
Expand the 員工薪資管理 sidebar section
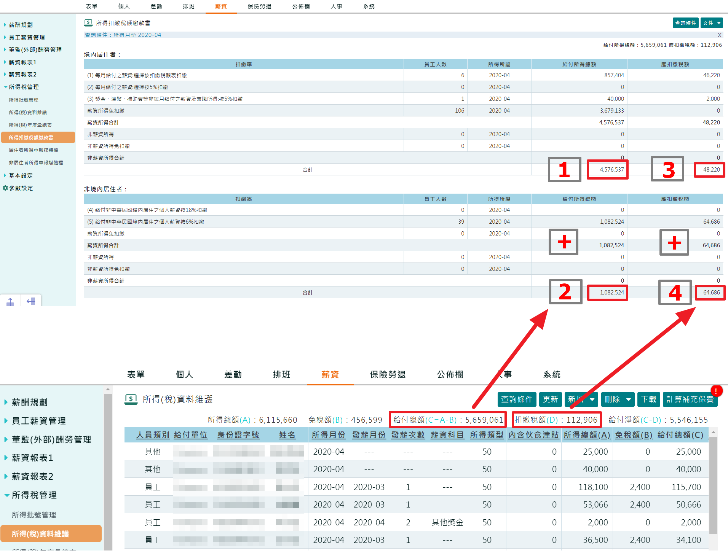(x=5, y=37)
